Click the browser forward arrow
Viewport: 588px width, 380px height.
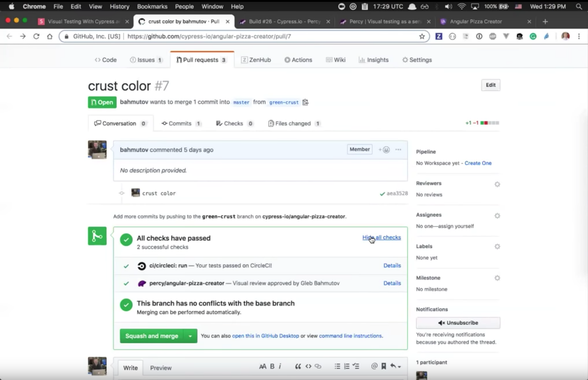(23, 36)
